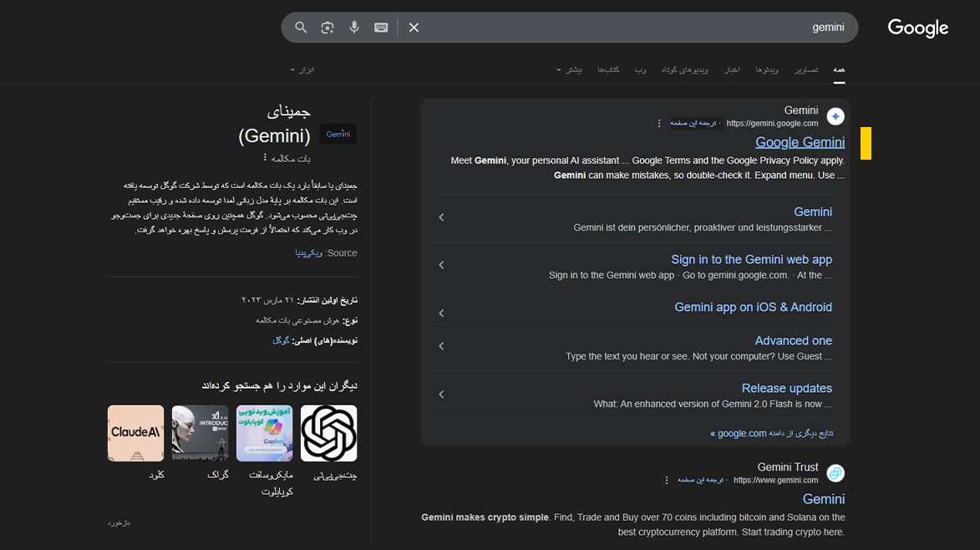Expand chevron of Advanced one row
This screenshot has width=980, height=550.
pyautogui.click(x=441, y=346)
